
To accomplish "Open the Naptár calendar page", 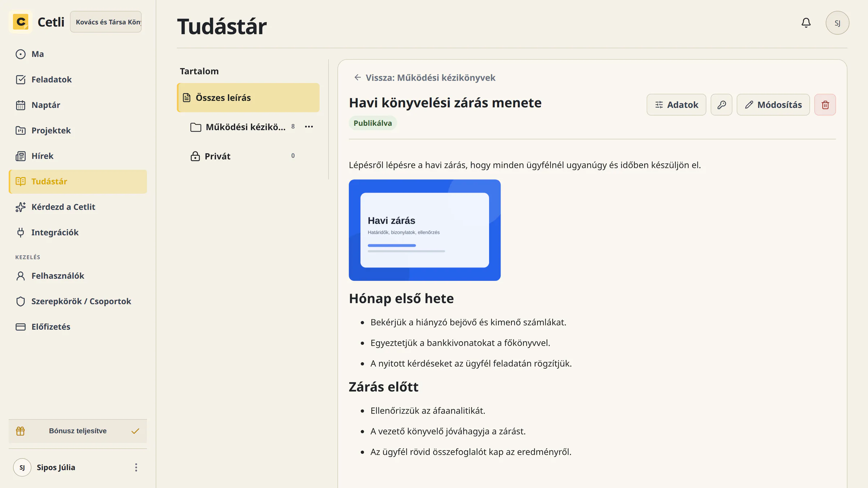I will pyautogui.click(x=78, y=105).
